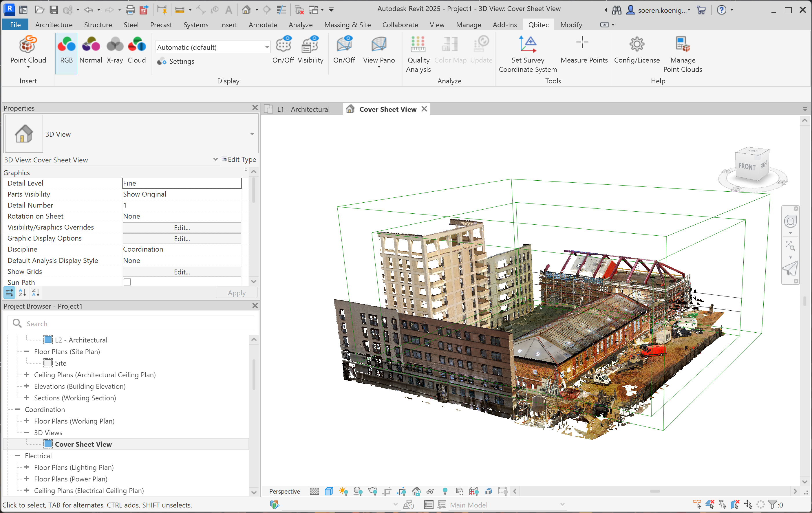The width and height of the screenshot is (812, 513).
Task: Switch to the Add-Ins ribbon tab
Action: pos(504,25)
